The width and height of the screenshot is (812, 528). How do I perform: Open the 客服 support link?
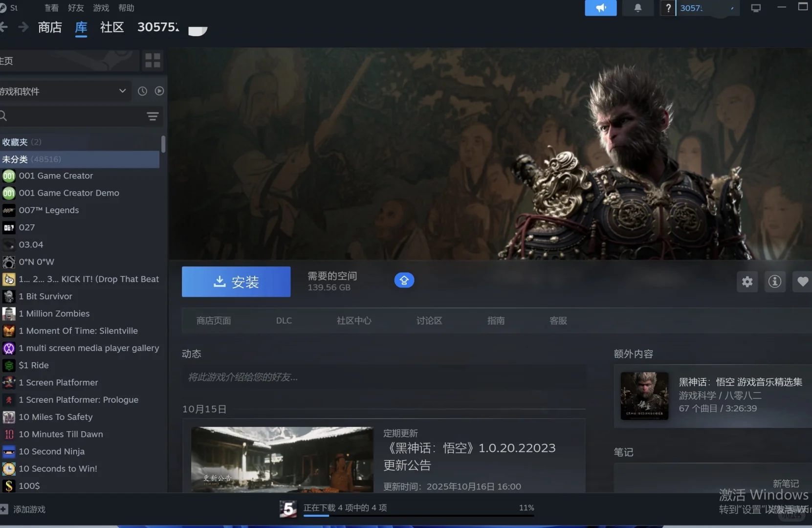pyautogui.click(x=558, y=321)
